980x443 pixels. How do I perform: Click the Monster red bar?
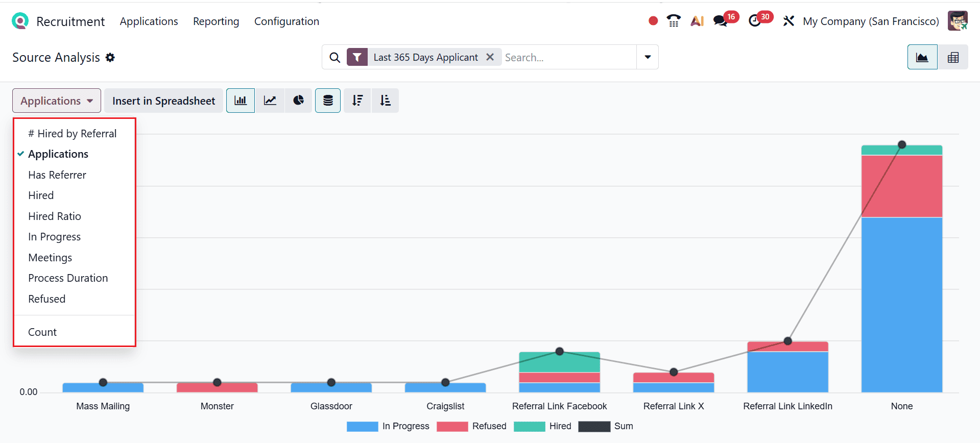tap(217, 387)
